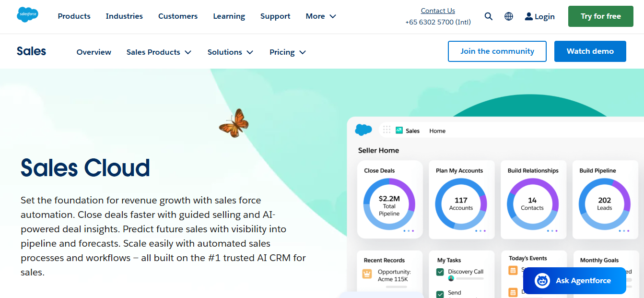Image resolution: width=644 pixels, height=298 pixels.
Task: Open the Products menu
Action: (74, 16)
